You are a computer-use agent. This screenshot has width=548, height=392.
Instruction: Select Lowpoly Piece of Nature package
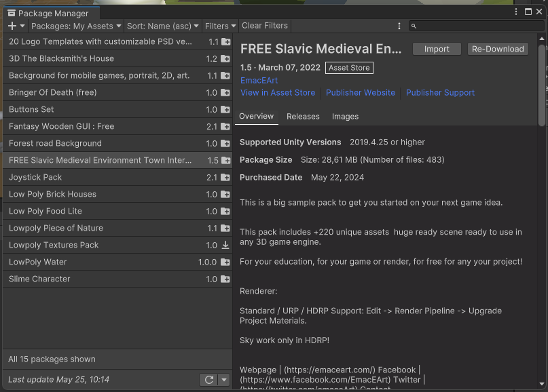117,229
